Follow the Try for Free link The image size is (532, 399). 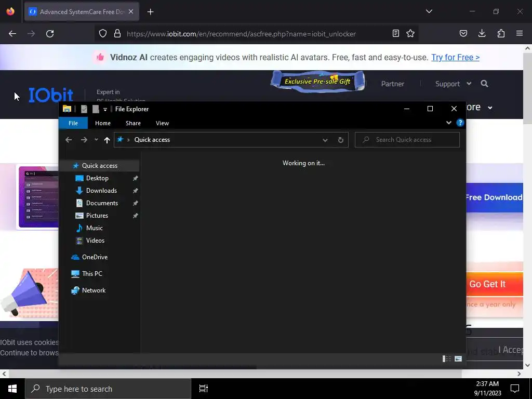(x=455, y=57)
